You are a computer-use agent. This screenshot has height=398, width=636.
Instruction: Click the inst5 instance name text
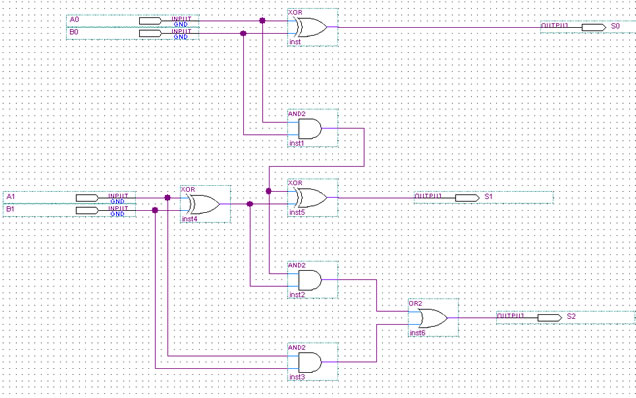coord(297,212)
